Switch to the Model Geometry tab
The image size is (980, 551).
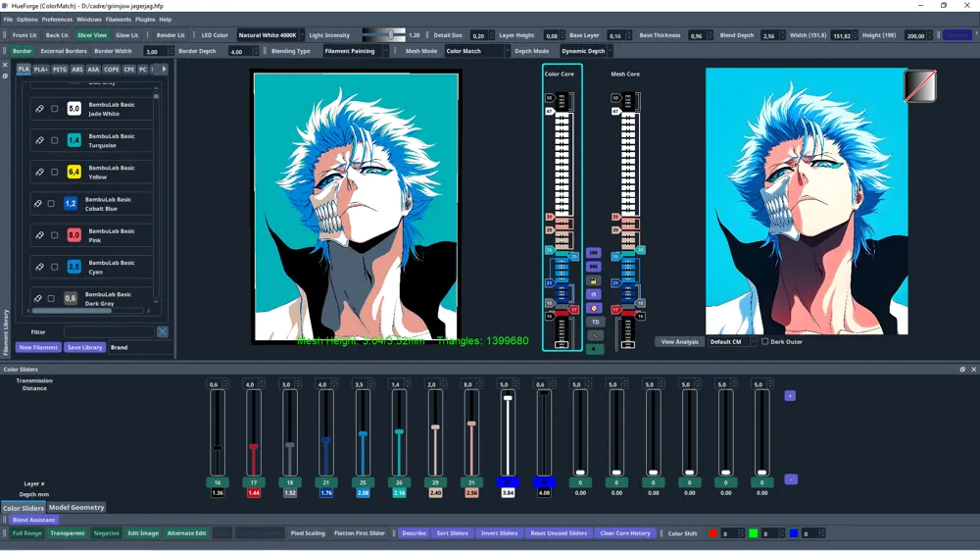pyautogui.click(x=76, y=508)
